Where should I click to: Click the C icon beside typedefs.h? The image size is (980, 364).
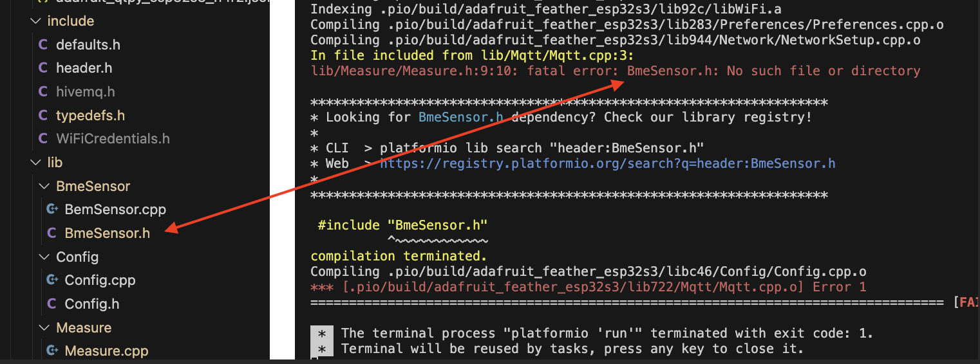click(x=43, y=115)
